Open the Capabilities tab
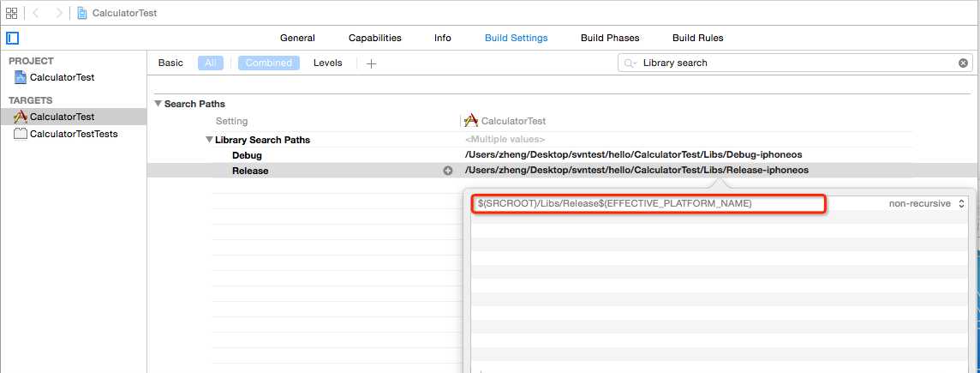980x373 pixels. click(374, 38)
